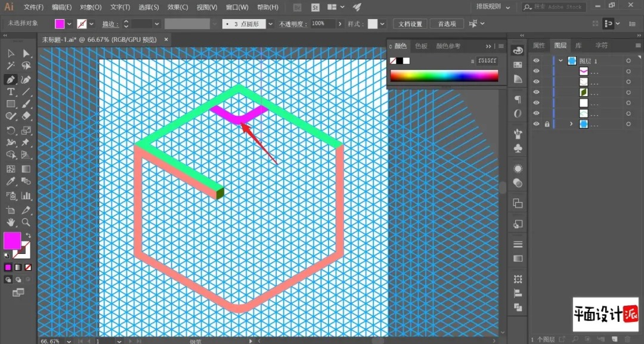644x344 pixels.
Task: Hide 图层 1 with its eye icon
Action: click(x=536, y=61)
